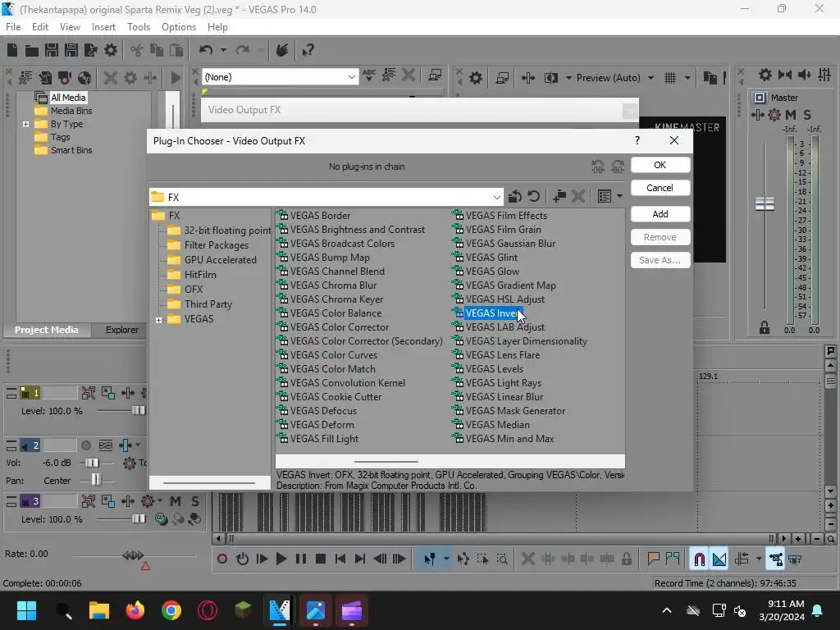Expand the VEGAS folder in tree
The width and height of the screenshot is (840, 630).
[x=158, y=321]
